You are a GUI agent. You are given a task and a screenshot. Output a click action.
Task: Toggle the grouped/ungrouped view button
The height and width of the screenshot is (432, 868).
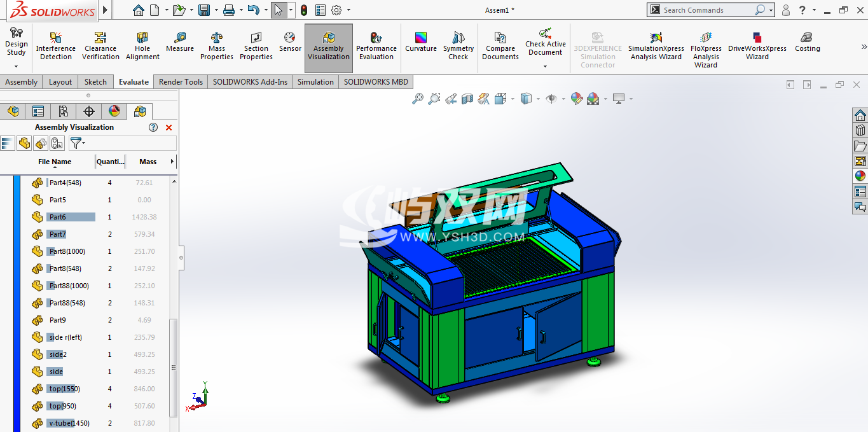tap(41, 143)
